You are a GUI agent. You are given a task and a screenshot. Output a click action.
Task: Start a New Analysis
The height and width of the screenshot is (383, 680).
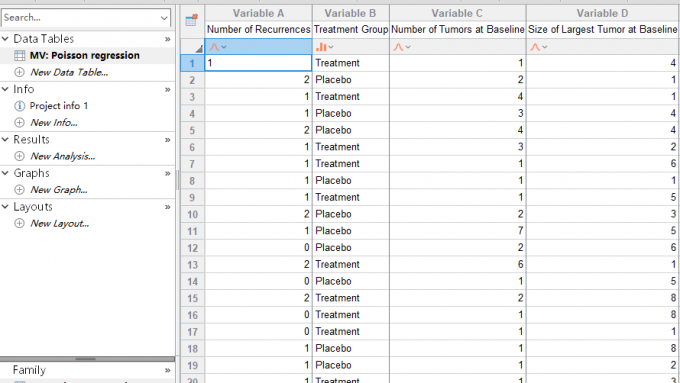62,156
